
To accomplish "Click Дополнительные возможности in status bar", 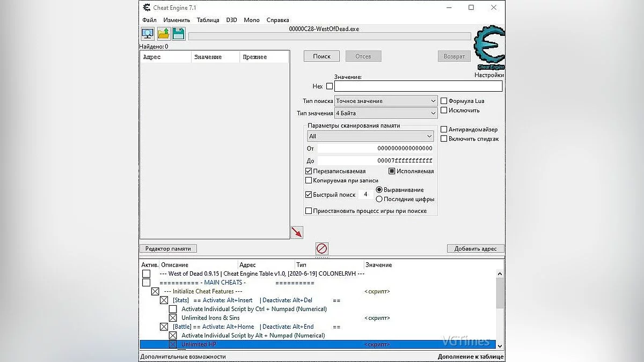I will (183, 356).
